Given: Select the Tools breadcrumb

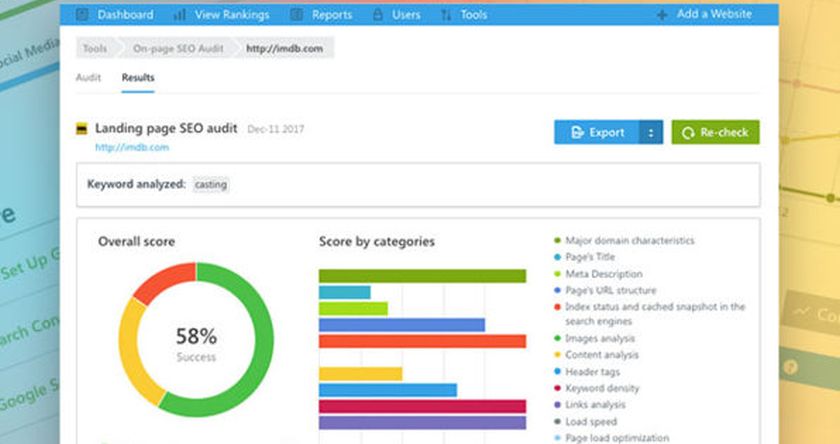Looking at the screenshot, I should (95, 48).
